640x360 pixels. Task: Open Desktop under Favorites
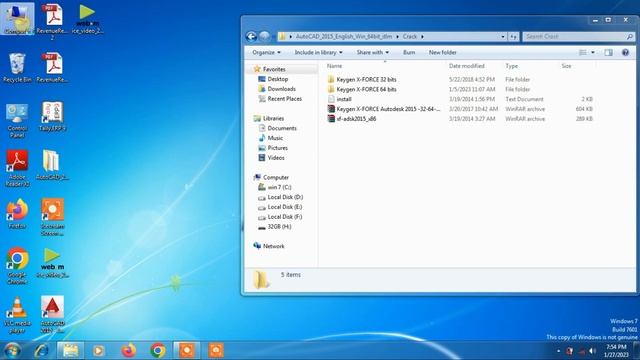point(278,79)
